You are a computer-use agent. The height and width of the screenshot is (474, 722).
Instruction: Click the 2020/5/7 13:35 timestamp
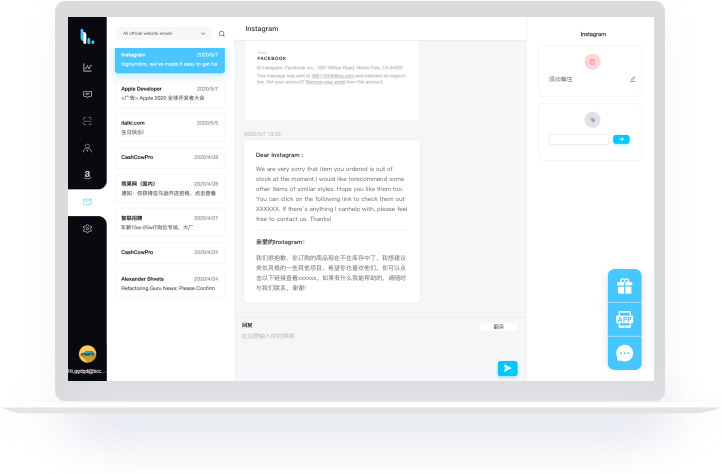click(x=262, y=134)
